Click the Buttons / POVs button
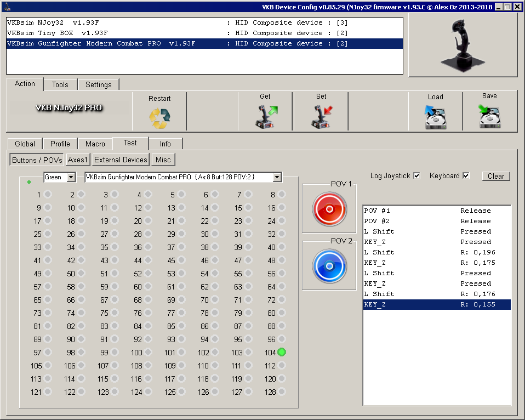The width and height of the screenshot is (525, 420). (37, 160)
